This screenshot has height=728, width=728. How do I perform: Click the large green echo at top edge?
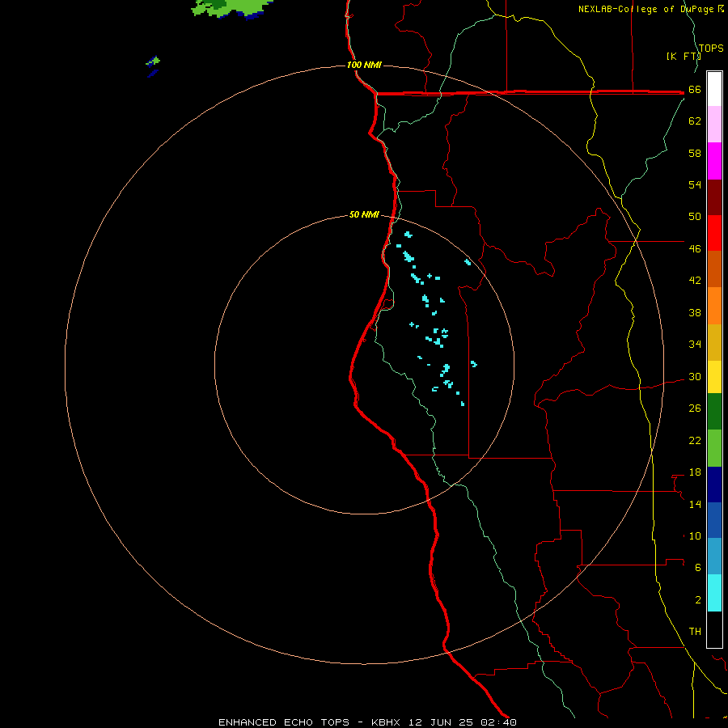[231, 8]
